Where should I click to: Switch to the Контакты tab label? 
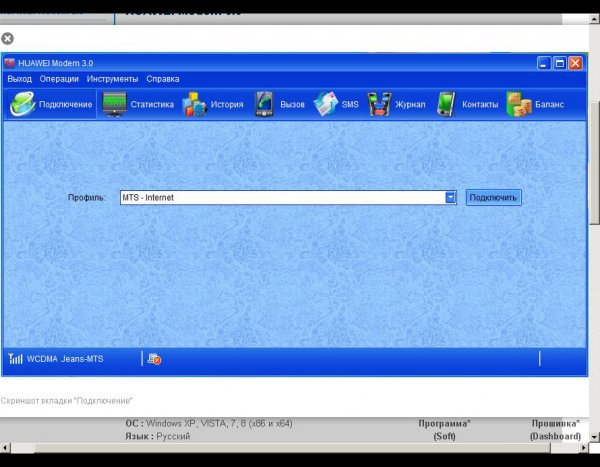pos(480,104)
